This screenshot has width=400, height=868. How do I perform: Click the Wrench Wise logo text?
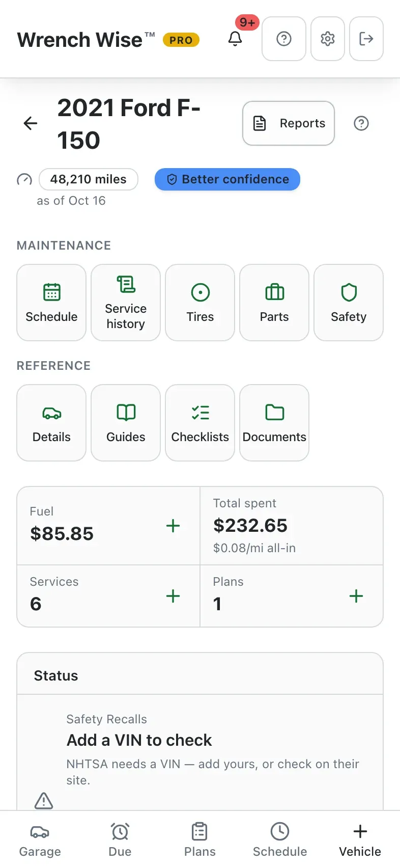click(86, 40)
